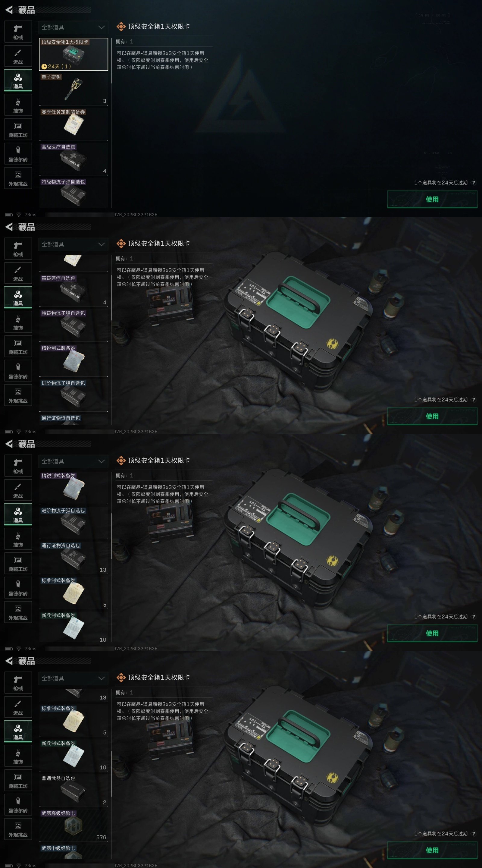Image resolution: width=482 pixels, height=868 pixels.
Task: Select the 量子密钥 key item
Action: tap(74, 89)
